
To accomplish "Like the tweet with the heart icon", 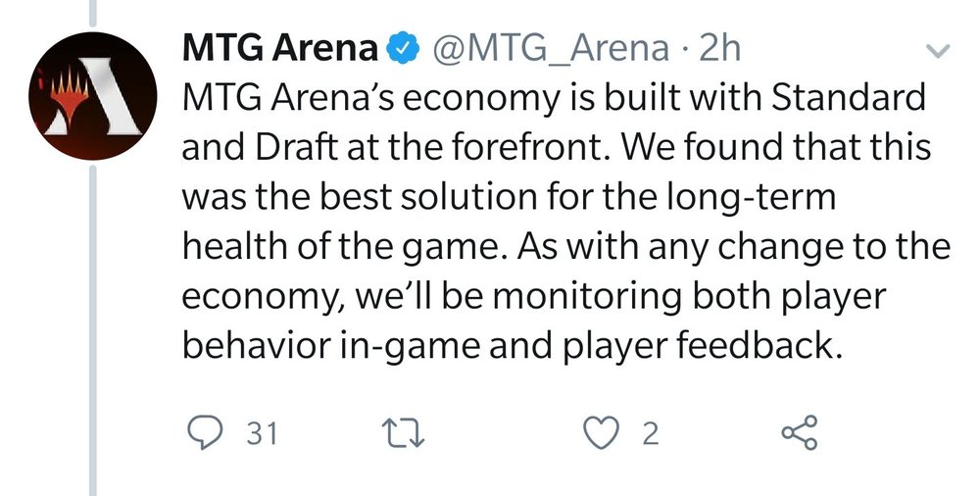I will click(x=601, y=432).
